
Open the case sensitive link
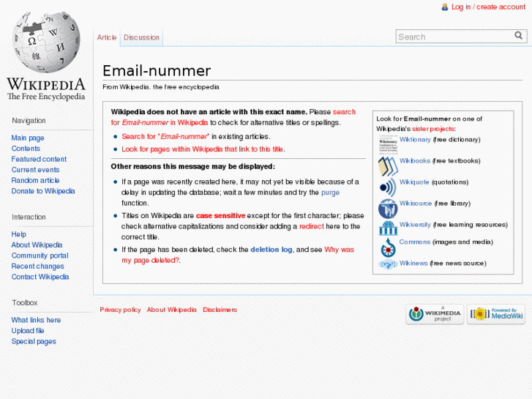(220, 216)
